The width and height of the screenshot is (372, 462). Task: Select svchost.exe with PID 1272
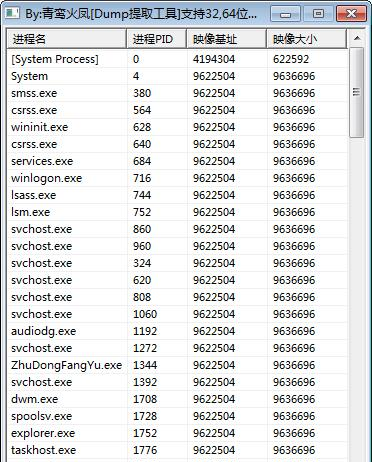pyautogui.click(x=177, y=348)
